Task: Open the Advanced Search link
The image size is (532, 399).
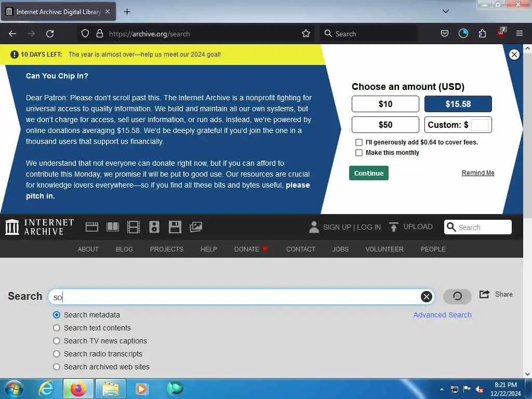Action: tap(443, 315)
